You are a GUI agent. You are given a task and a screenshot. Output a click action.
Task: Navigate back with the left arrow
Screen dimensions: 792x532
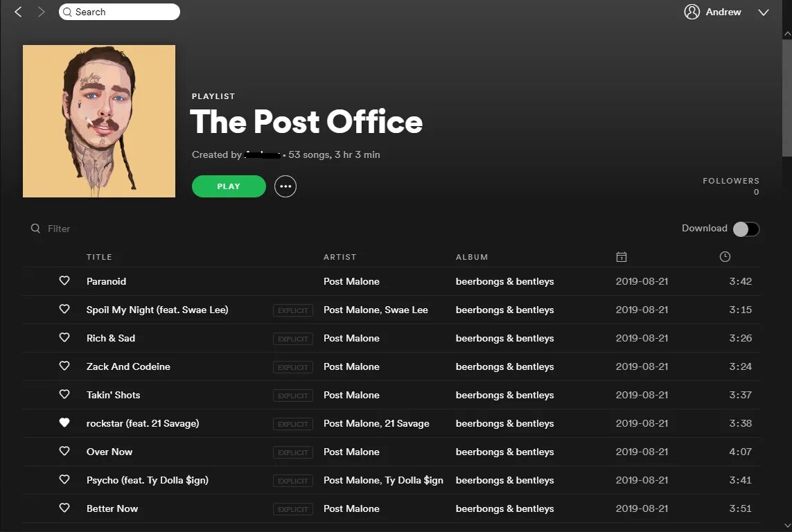click(x=17, y=12)
